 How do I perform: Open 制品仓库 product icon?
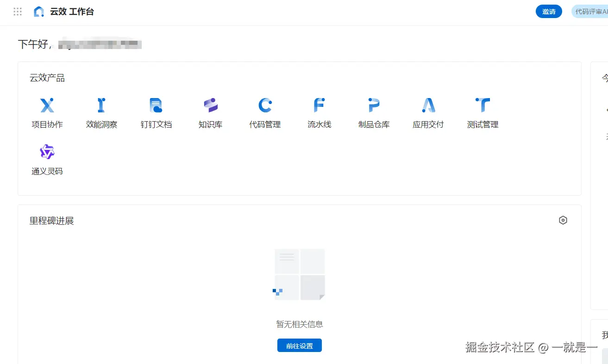point(374,105)
